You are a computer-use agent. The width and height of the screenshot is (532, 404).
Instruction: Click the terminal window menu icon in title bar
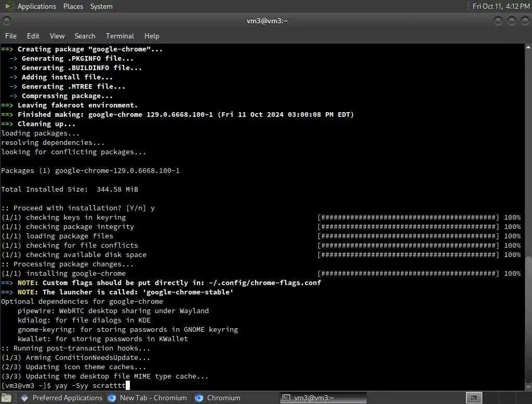pyautogui.click(x=6, y=21)
